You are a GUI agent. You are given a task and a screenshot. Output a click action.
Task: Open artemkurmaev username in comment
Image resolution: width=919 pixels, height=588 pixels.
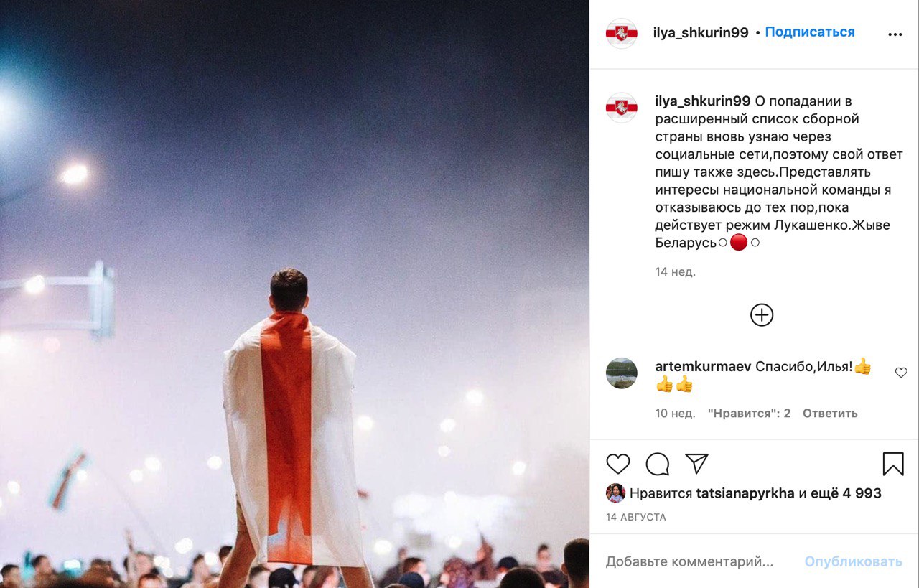[x=703, y=367]
